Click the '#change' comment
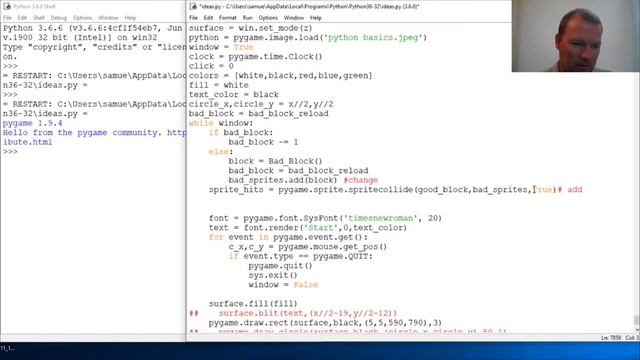This screenshot has width=640, height=360. click(x=360, y=180)
